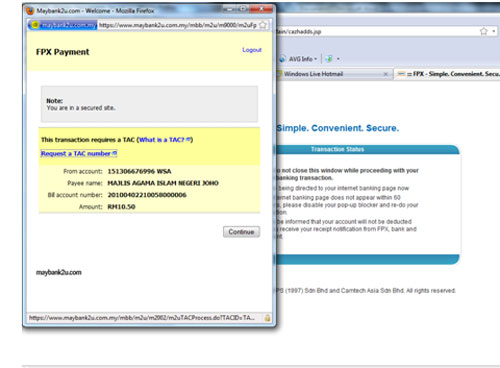This screenshot has height=368, width=500.
Task: Select the FPX - Simple. Convenient. Secure tab
Action: [448, 74]
